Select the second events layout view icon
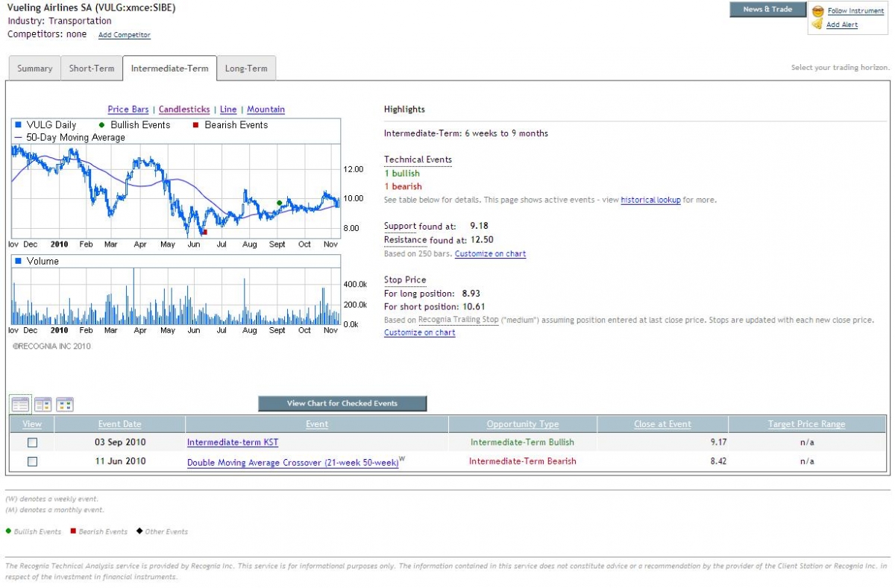The width and height of the screenshot is (895, 588). point(43,405)
